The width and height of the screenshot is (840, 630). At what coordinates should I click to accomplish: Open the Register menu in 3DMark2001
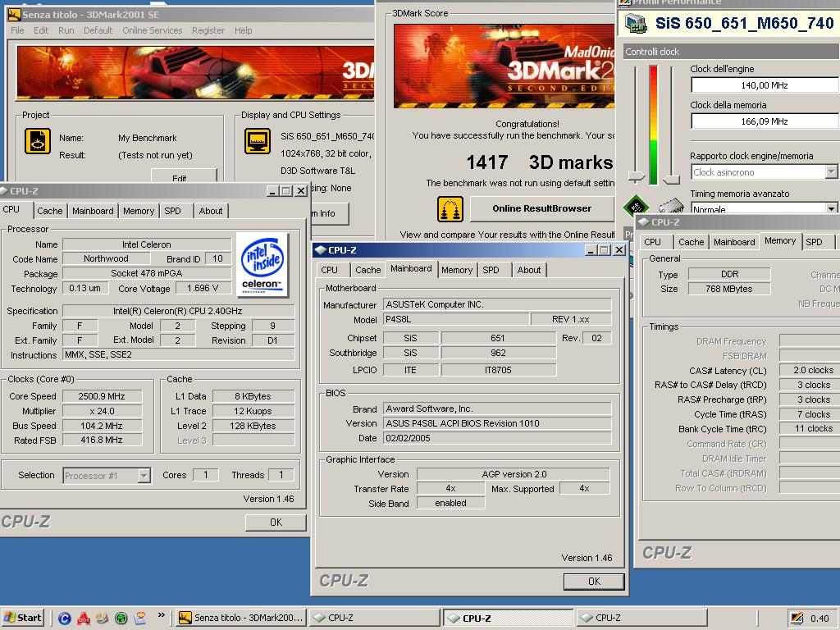[x=208, y=30]
